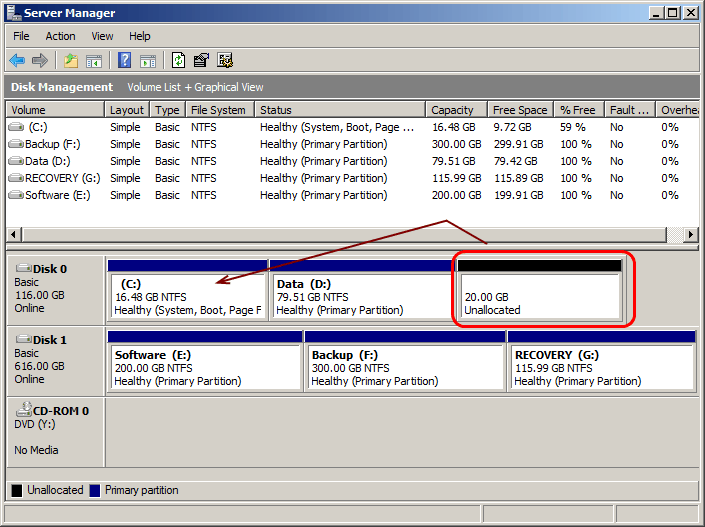This screenshot has height=527, width=705.
Task: Select the 20.00 GB Unallocated space block
Action: point(540,297)
